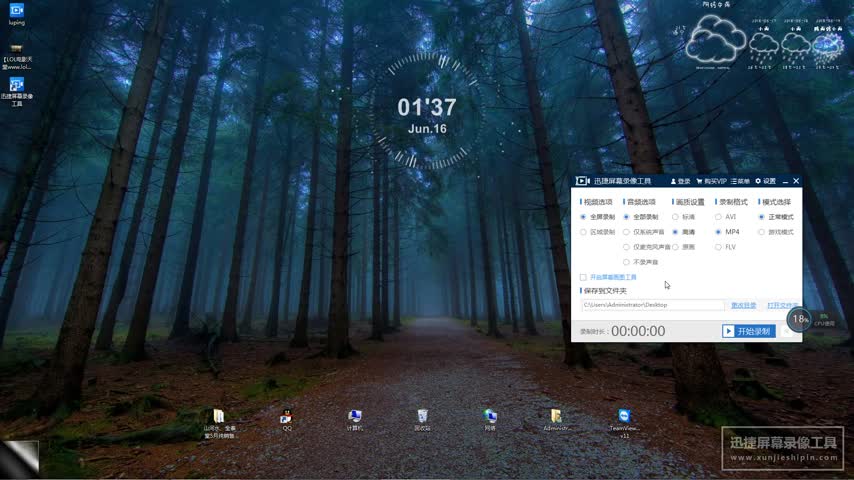The image size is (854, 480).
Task: Select 全部录制 audio option
Action: pyautogui.click(x=641, y=217)
